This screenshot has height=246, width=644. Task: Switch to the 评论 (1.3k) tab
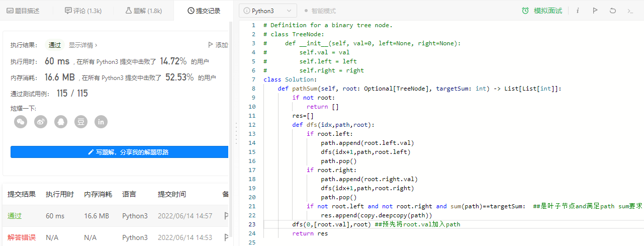[84, 11]
